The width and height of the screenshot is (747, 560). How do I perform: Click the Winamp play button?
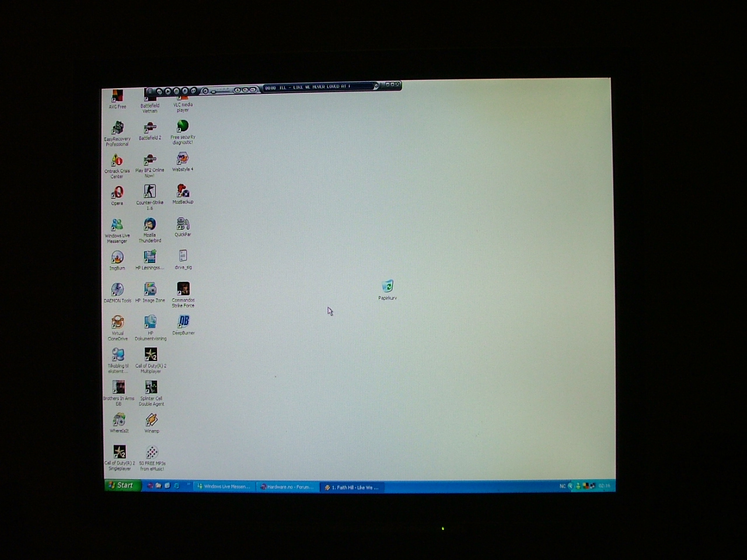tap(167, 91)
